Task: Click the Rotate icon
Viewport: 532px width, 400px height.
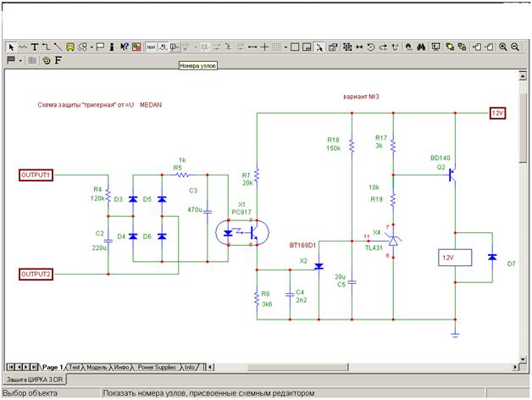Action: (371, 47)
